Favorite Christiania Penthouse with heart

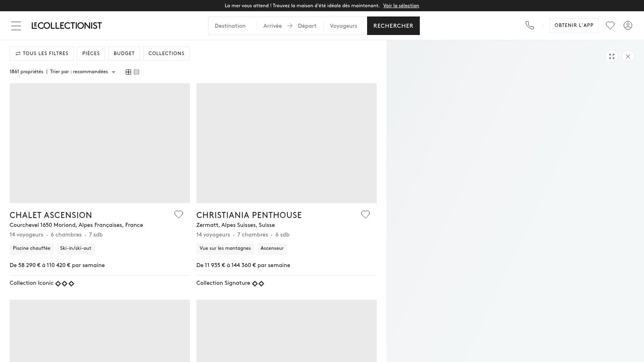[x=365, y=214]
